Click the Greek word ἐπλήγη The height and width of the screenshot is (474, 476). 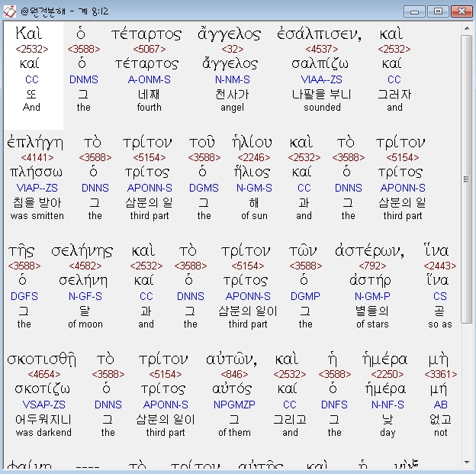tap(35, 143)
